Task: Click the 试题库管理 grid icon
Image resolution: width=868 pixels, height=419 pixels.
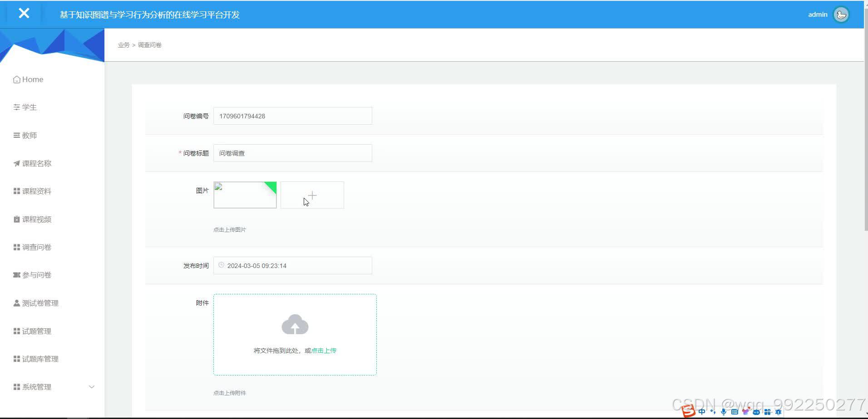Action: click(x=17, y=359)
